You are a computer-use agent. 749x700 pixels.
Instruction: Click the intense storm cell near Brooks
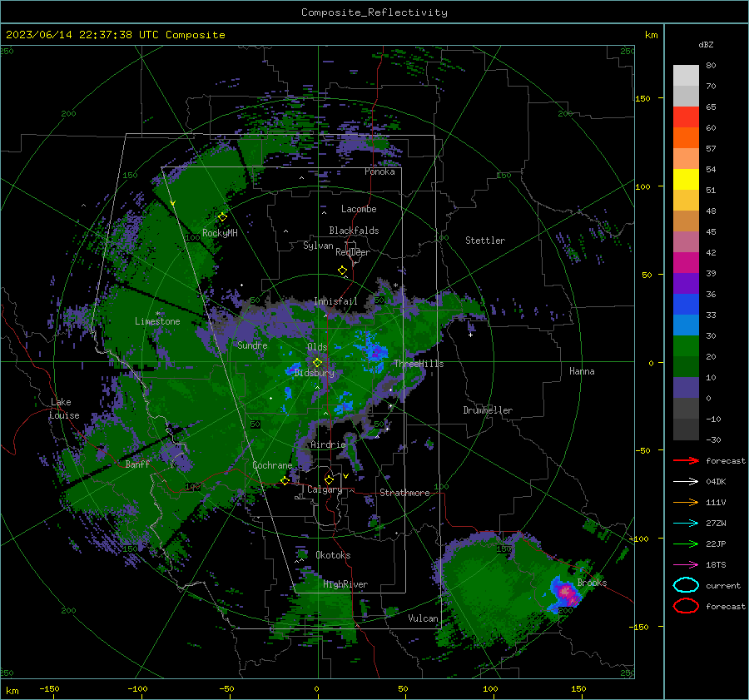pos(566,593)
